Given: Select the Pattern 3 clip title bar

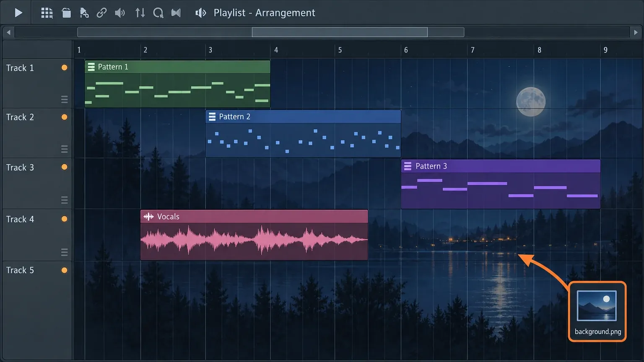Looking at the screenshot, I should click(x=501, y=166).
